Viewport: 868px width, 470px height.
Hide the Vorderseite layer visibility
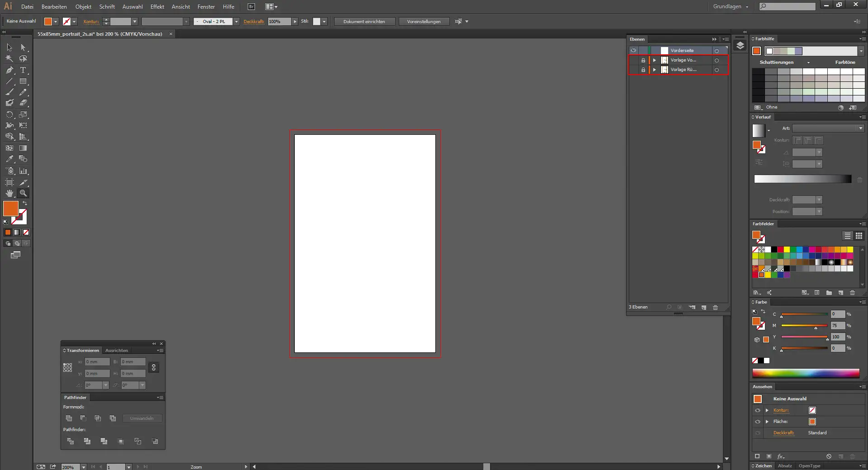pyautogui.click(x=634, y=50)
